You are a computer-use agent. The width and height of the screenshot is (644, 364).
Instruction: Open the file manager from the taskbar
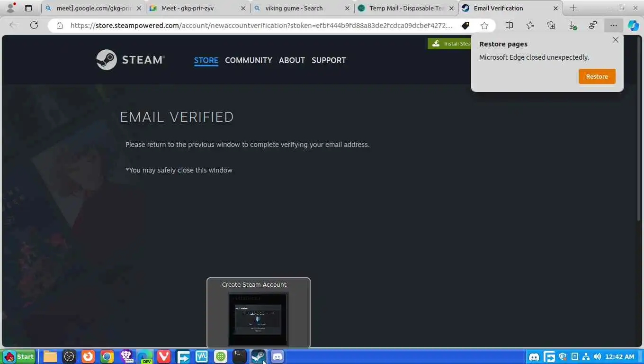[x=50, y=356]
